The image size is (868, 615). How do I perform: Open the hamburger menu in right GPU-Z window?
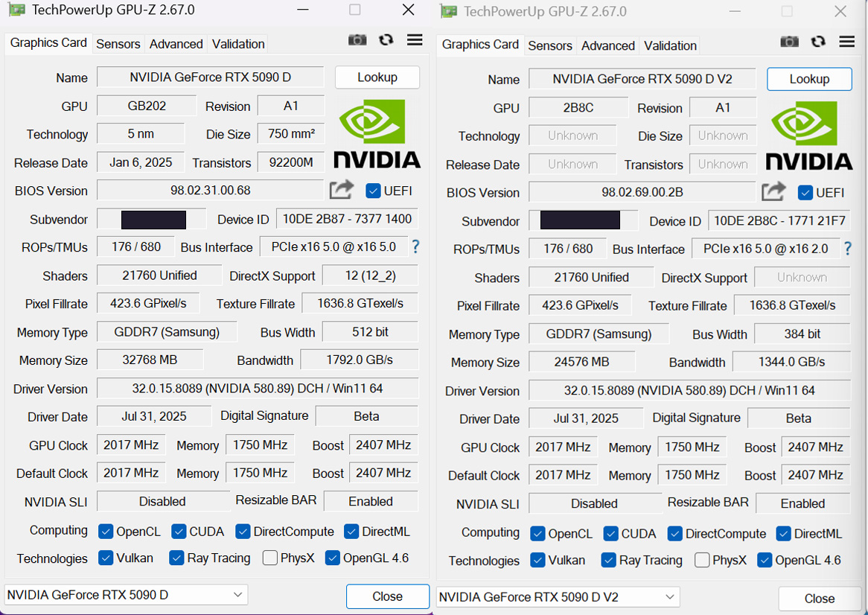[x=847, y=42]
